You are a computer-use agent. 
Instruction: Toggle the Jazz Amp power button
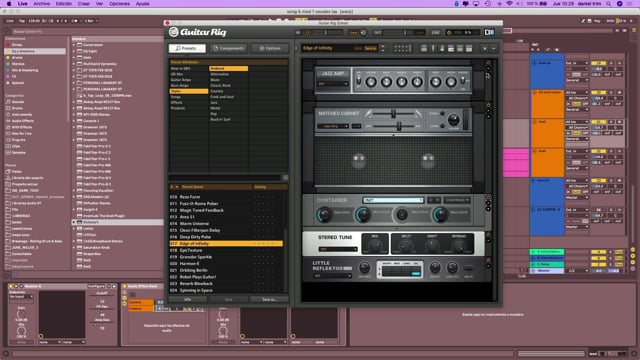(x=488, y=63)
